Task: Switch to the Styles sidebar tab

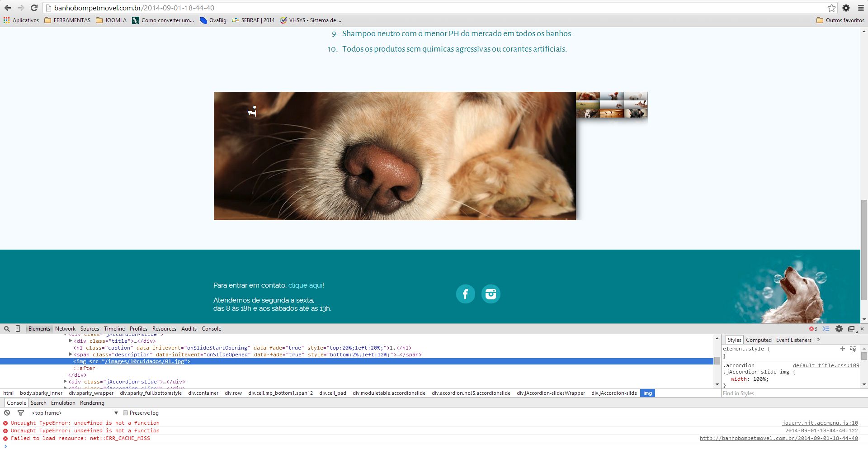Action: coord(734,340)
